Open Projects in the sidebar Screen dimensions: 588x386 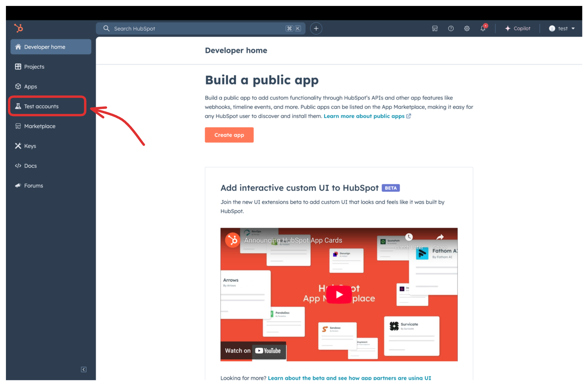click(x=34, y=67)
